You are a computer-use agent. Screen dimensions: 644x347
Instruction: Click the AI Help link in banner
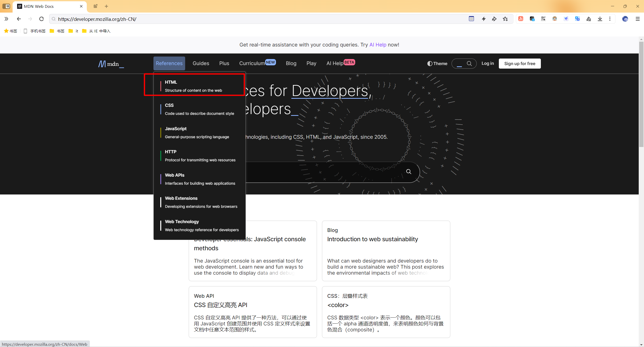378,45
